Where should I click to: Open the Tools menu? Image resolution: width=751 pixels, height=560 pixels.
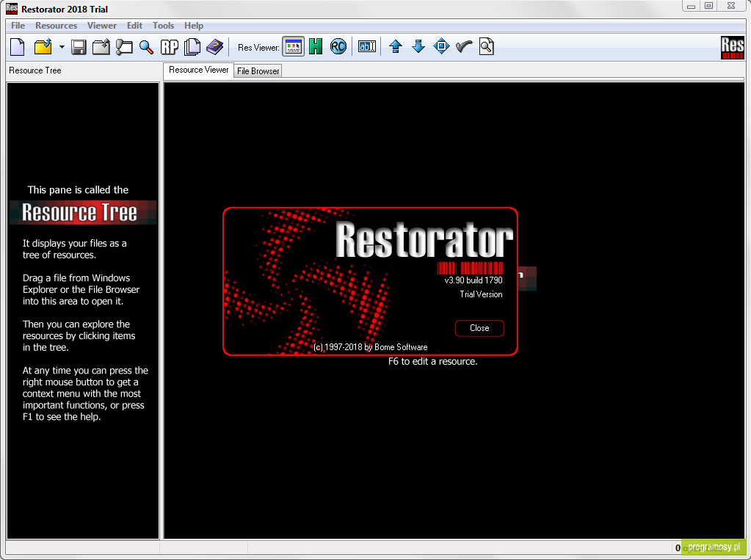(x=163, y=26)
